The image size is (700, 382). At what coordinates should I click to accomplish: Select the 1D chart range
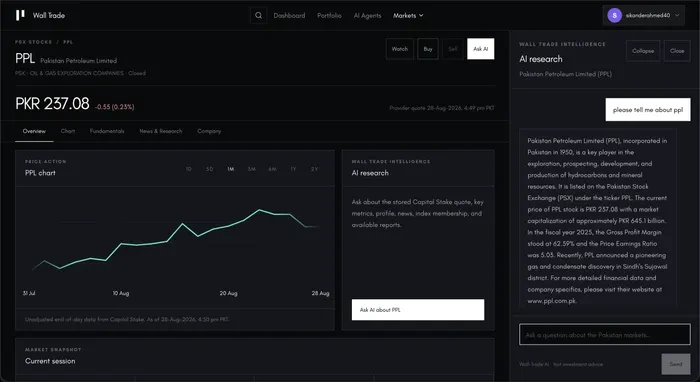189,169
